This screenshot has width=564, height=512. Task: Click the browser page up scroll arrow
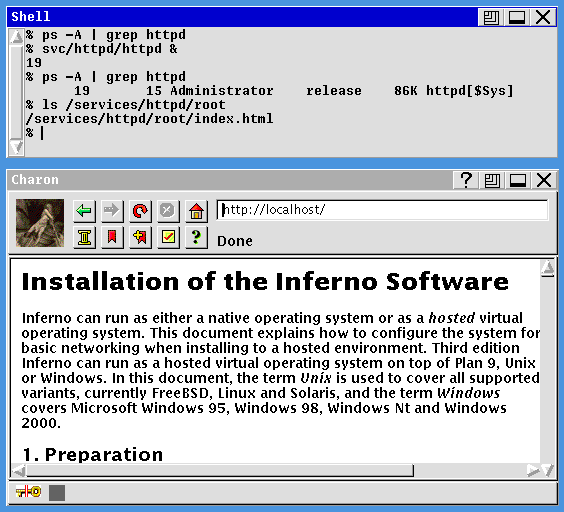point(548,268)
